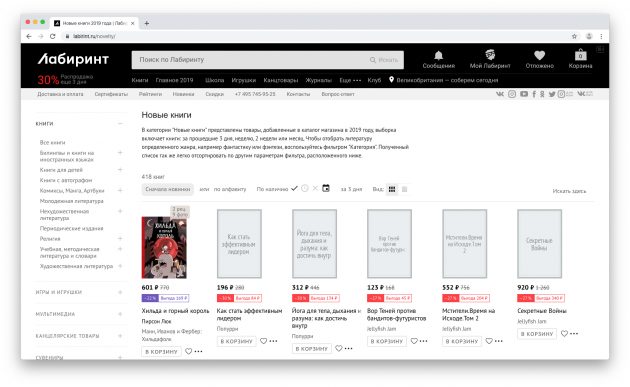Open Вопрос-ответ link
Screen dimensions: 630x387
(338, 94)
